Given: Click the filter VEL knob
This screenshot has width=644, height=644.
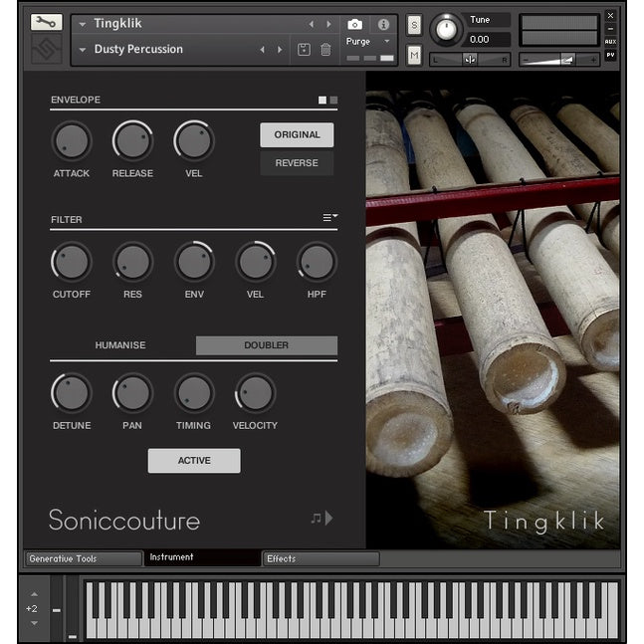Looking at the screenshot, I should coord(255,262).
